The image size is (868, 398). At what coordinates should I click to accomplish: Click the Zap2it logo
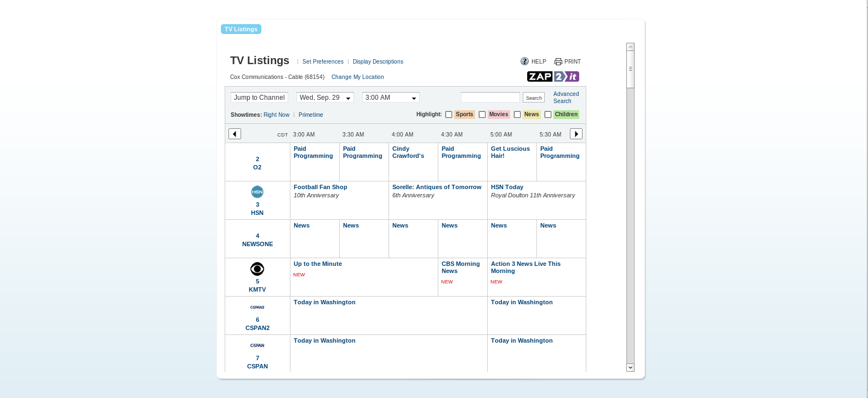(553, 76)
